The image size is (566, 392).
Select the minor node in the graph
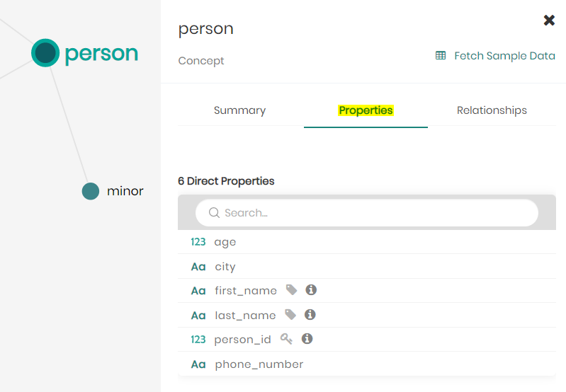click(91, 191)
